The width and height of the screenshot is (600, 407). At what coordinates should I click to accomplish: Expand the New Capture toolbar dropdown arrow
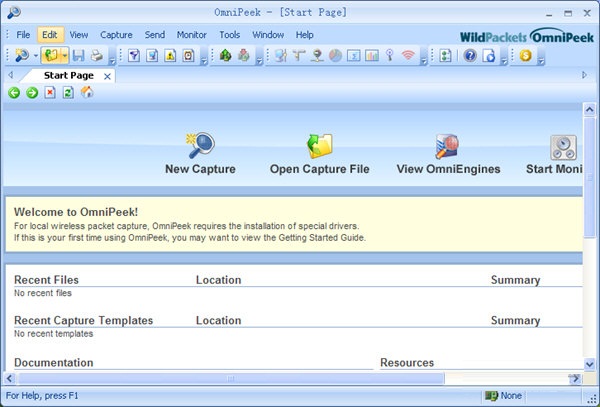coord(34,56)
